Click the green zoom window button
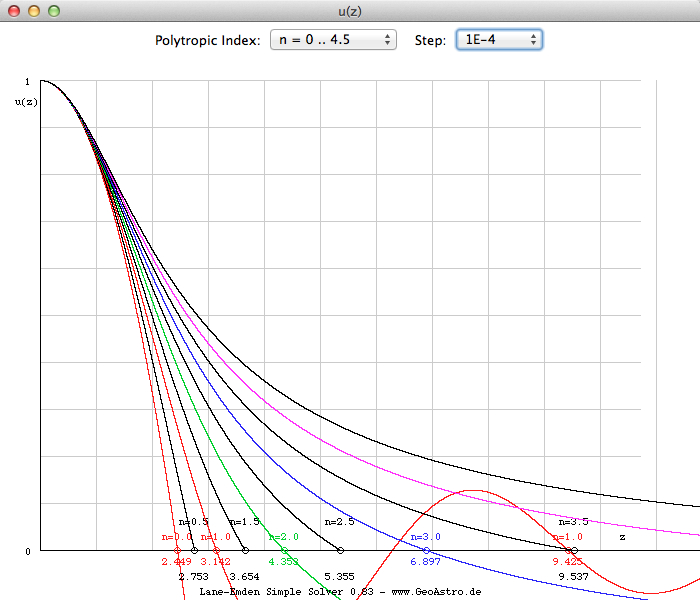The image size is (700, 600). 54,11
